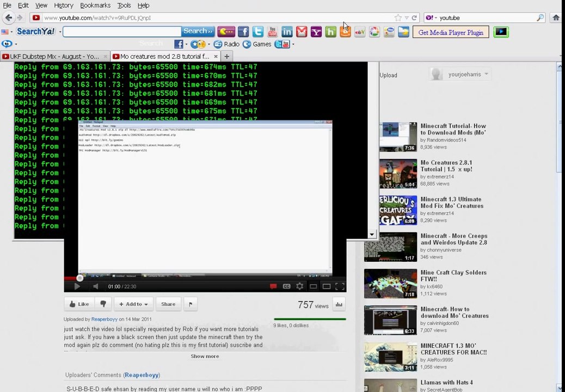The image size is (565, 392).
Task: Reload the page via refresh icon
Action: [414, 17]
